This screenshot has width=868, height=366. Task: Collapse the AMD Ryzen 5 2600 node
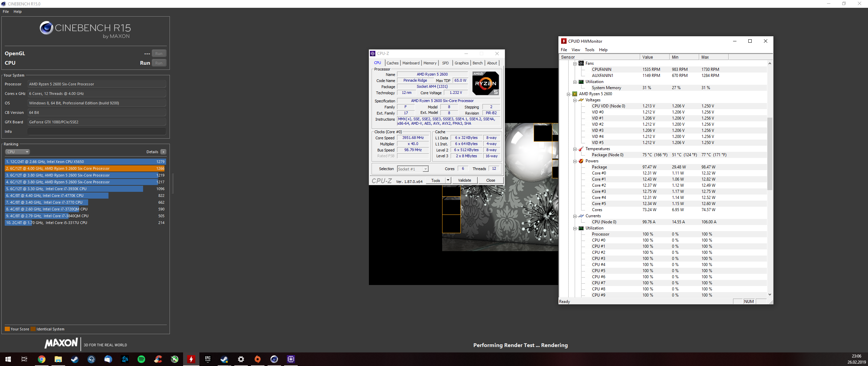(x=569, y=94)
